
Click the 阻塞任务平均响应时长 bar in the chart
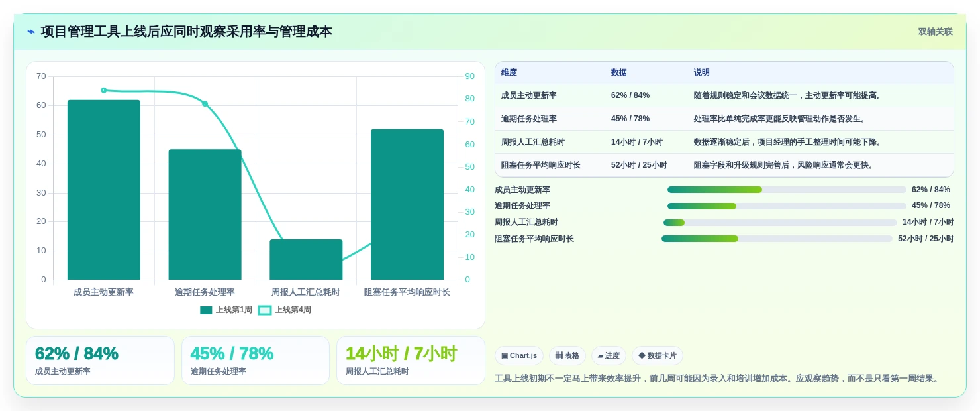[x=407, y=204]
